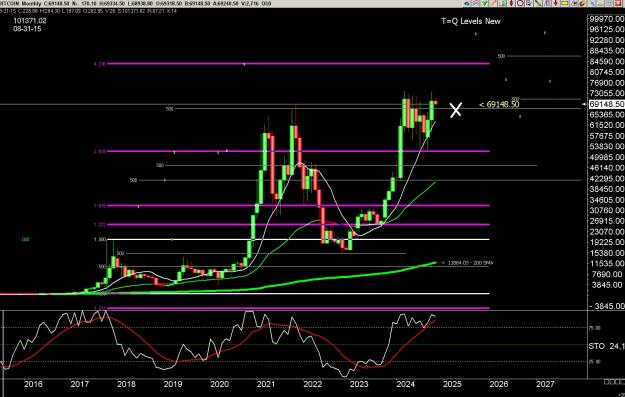Click the 2018 year label on time axis
The width and height of the screenshot is (625, 397).
(126, 384)
